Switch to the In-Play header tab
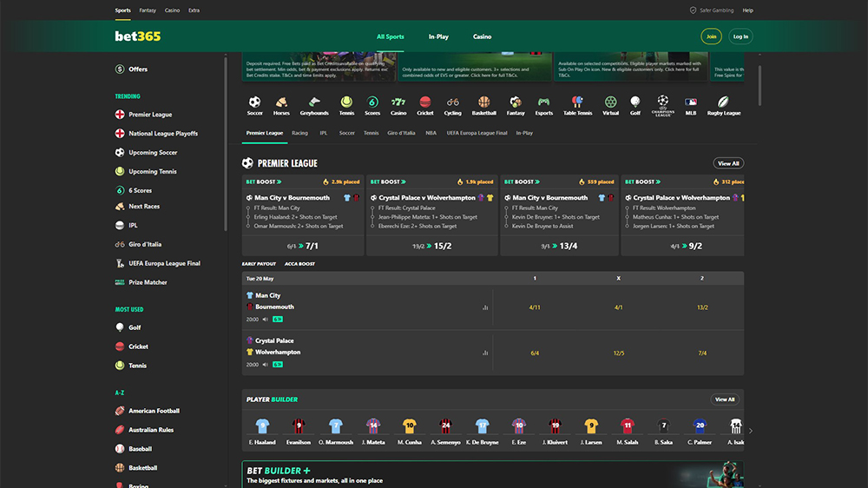This screenshot has width=868, height=488. pos(438,36)
